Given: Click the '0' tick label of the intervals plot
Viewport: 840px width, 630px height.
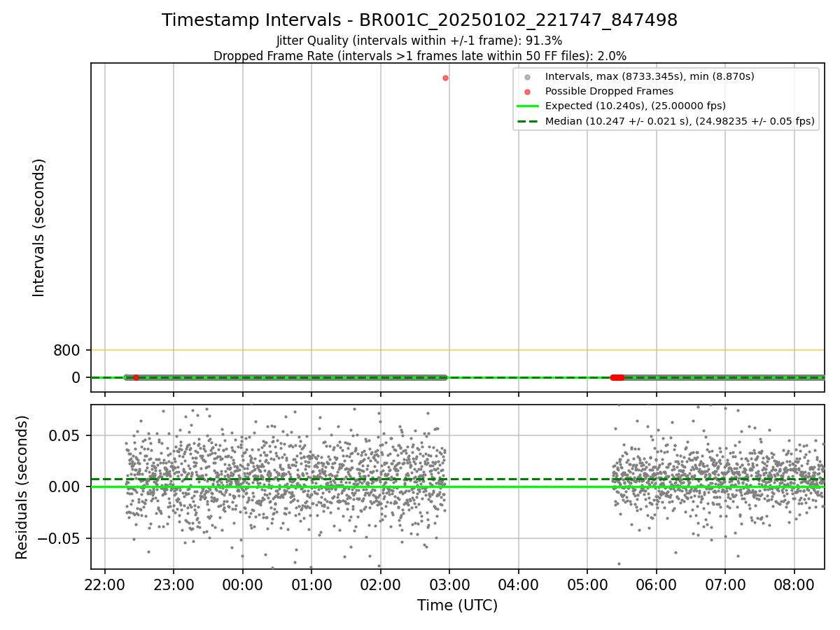Looking at the screenshot, I should click(77, 378).
